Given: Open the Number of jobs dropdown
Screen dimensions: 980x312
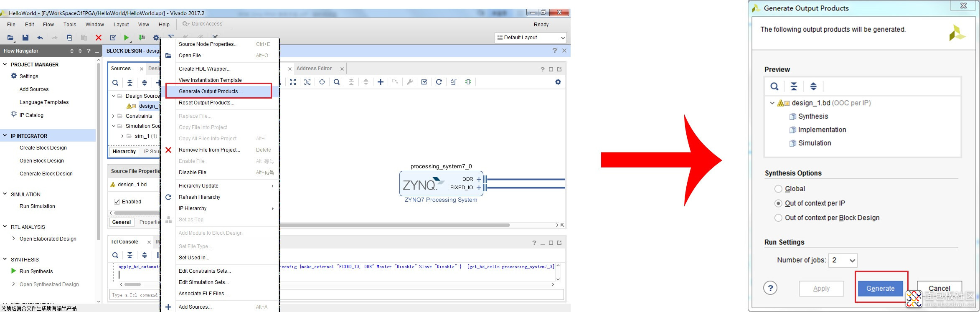Looking at the screenshot, I should (843, 260).
